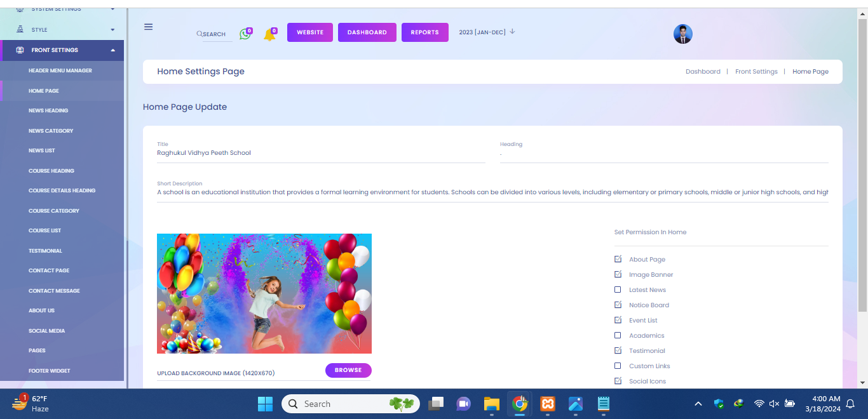Viewport: 868px width, 419px height.
Task: Click into the Title input field
Action: click(x=321, y=153)
